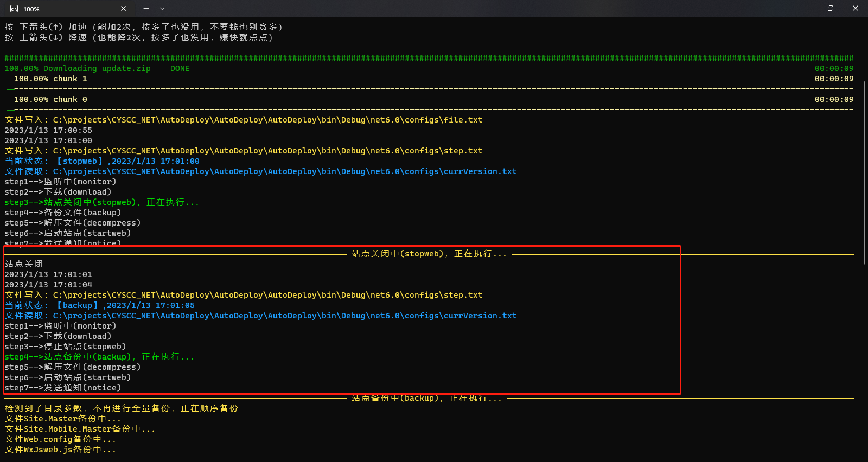Click timestamp '2023/1/13 17:01:01'
The height and width of the screenshot is (462, 868).
coord(48,274)
